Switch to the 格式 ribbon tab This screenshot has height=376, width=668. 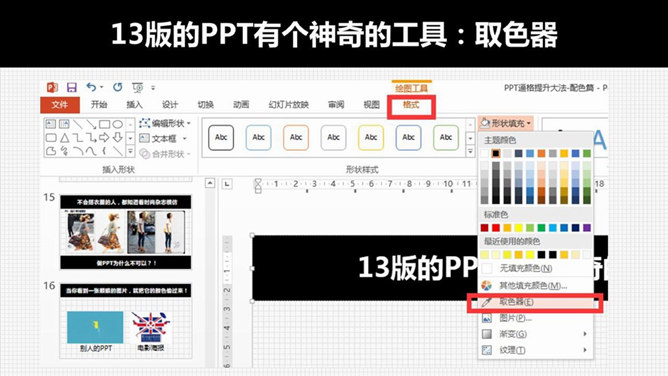click(x=411, y=105)
